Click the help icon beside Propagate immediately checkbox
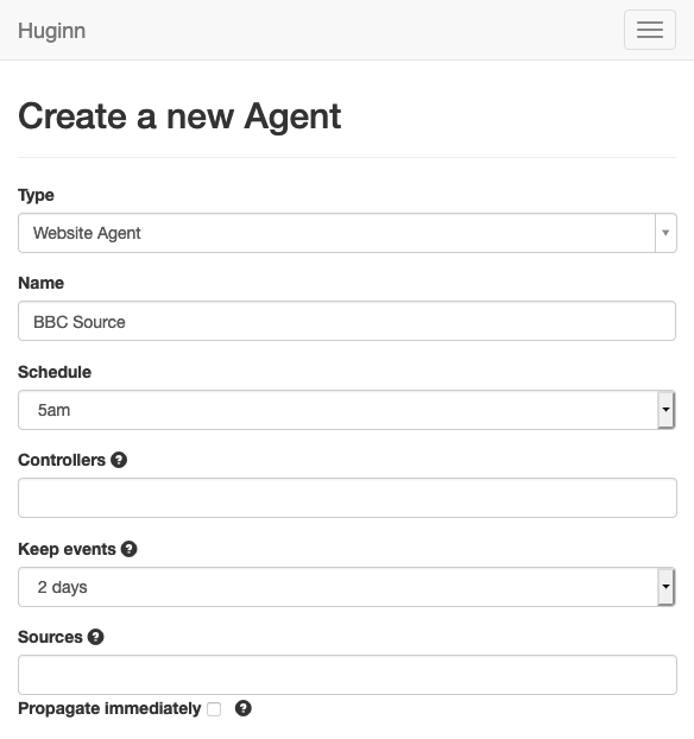The height and width of the screenshot is (739, 694). point(243,708)
